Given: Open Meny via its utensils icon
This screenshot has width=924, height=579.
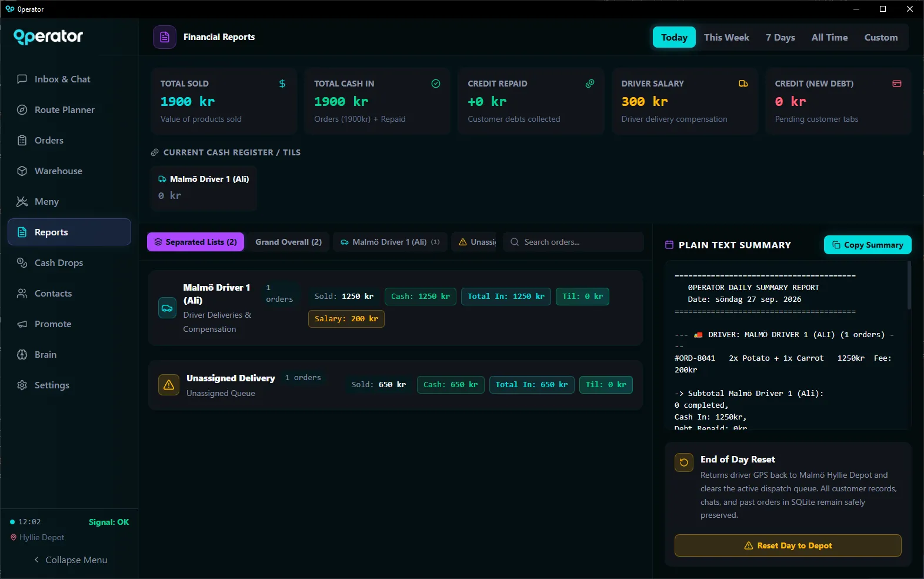Looking at the screenshot, I should point(22,201).
